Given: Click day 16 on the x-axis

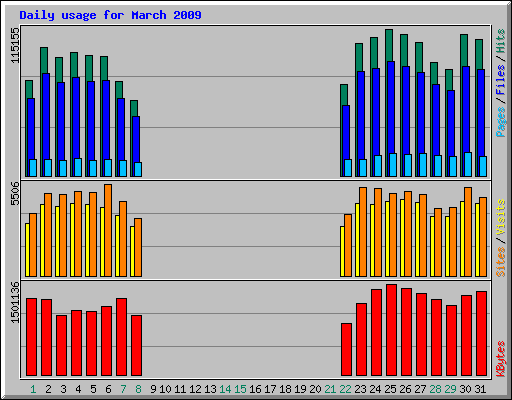Looking at the screenshot, I should point(255,389).
